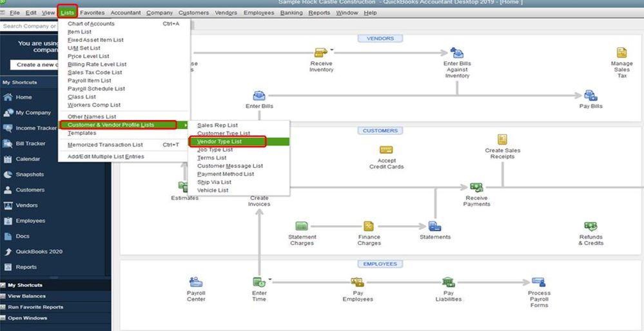644x331 pixels.
Task: Choose Vehicle List in submenu
Action: [239, 190]
